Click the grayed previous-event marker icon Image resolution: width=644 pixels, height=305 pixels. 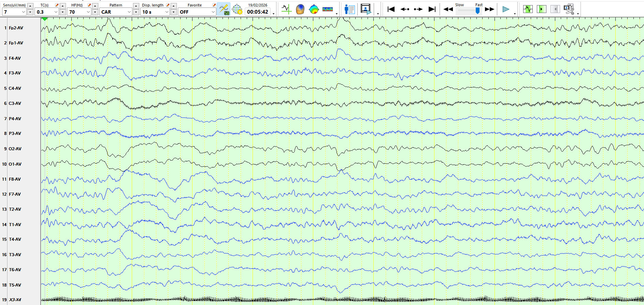point(555,9)
